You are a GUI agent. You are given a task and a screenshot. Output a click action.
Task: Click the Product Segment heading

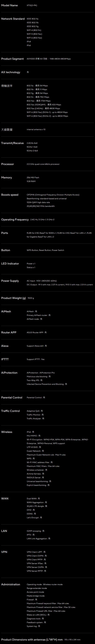click(12, 59)
